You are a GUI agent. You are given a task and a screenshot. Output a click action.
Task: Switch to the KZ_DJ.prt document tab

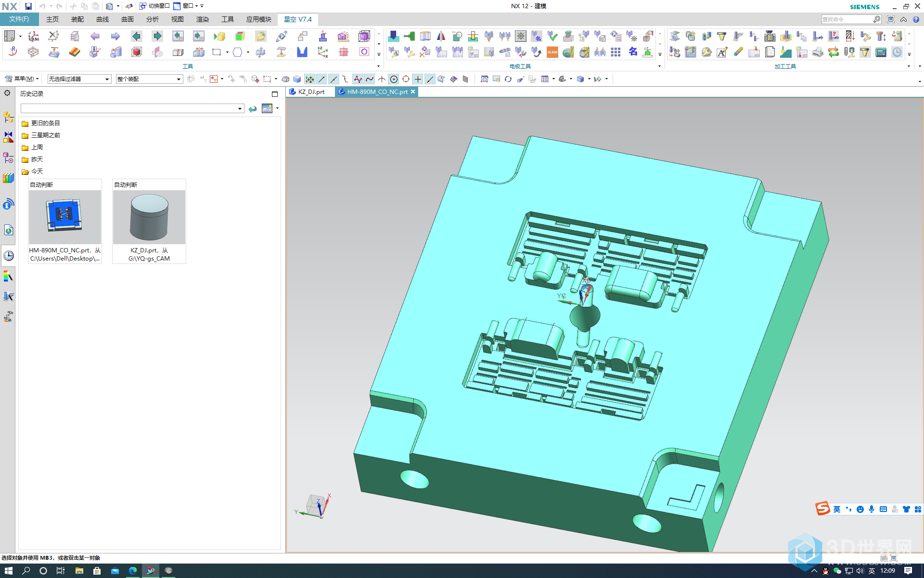coord(311,92)
